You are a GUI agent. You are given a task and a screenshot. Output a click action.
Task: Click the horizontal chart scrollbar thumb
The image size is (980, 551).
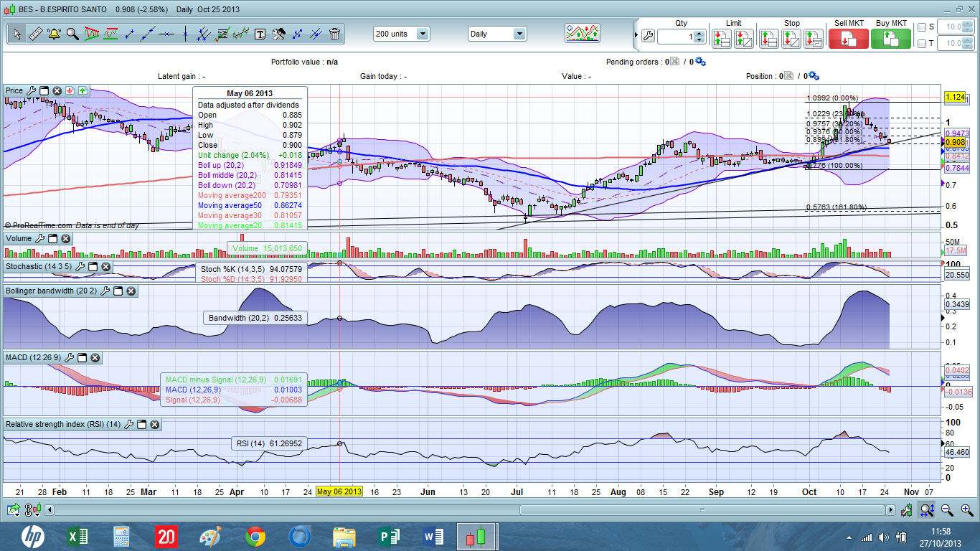click(x=703, y=510)
